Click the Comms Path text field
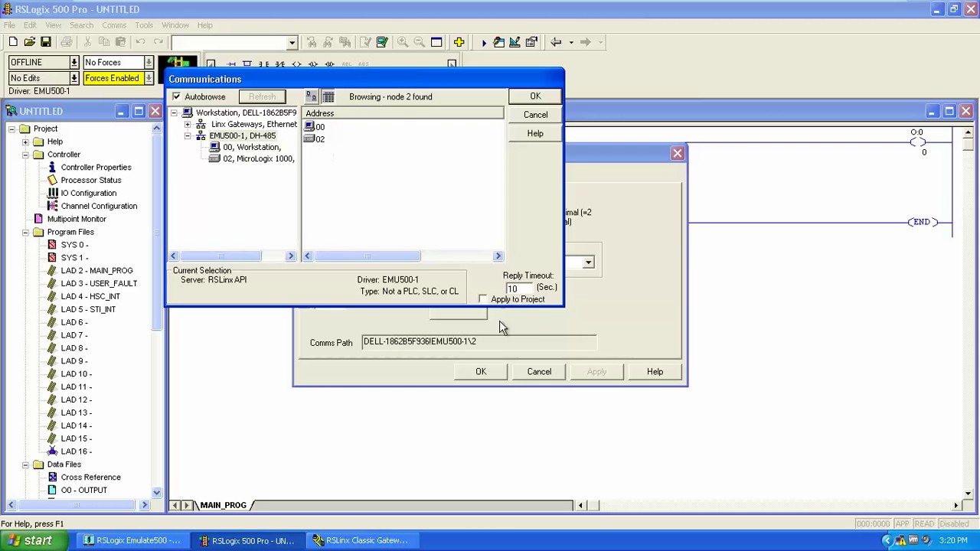Image resolution: width=980 pixels, height=551 pixels. (x=479, y=342)
